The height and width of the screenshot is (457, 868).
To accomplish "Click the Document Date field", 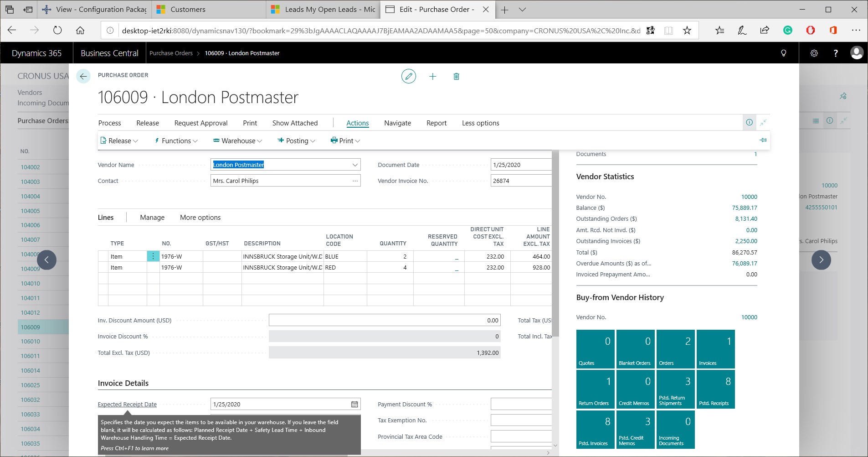I will pos(521,165).
